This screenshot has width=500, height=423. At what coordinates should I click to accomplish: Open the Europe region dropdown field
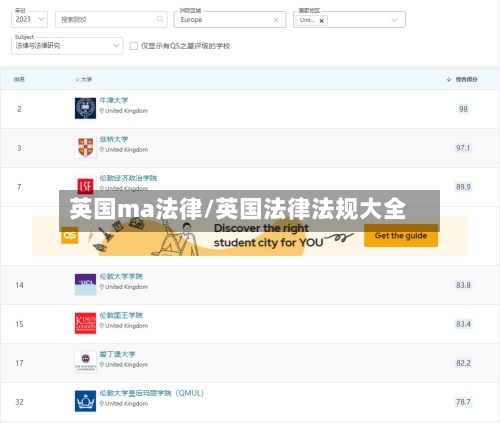[x=230, y=19]
